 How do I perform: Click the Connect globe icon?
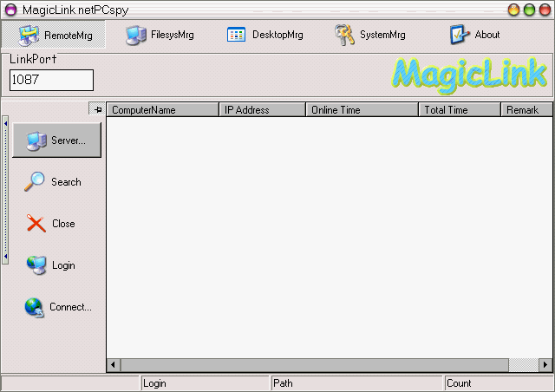point(34,307)
